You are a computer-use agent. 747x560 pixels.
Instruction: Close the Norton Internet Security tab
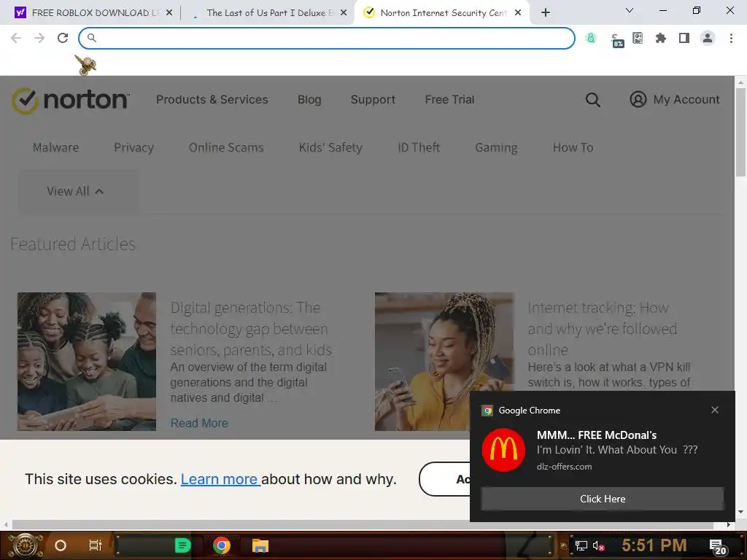click(518, 13)
